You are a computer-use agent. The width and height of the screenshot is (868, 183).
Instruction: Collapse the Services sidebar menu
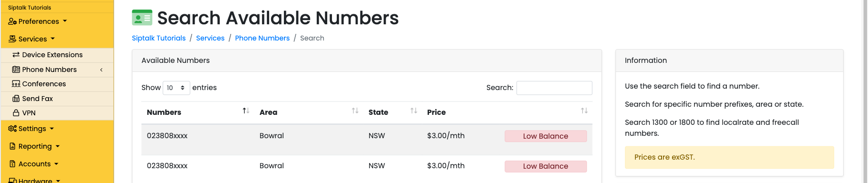32,39
